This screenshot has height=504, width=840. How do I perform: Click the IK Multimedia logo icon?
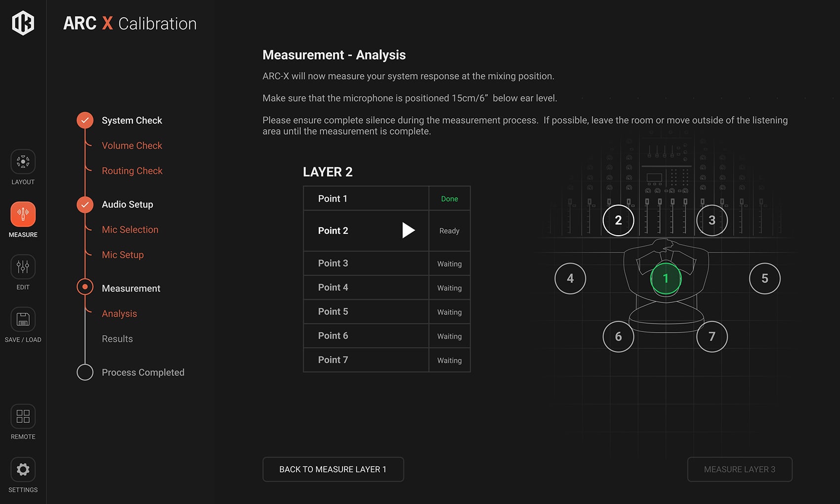(23, 23)
